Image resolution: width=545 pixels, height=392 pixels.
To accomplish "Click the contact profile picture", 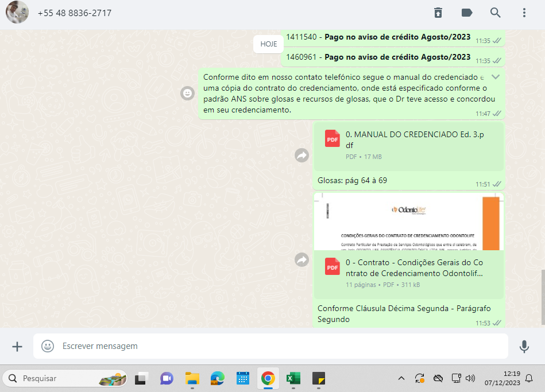I will [x=17, y=13].
